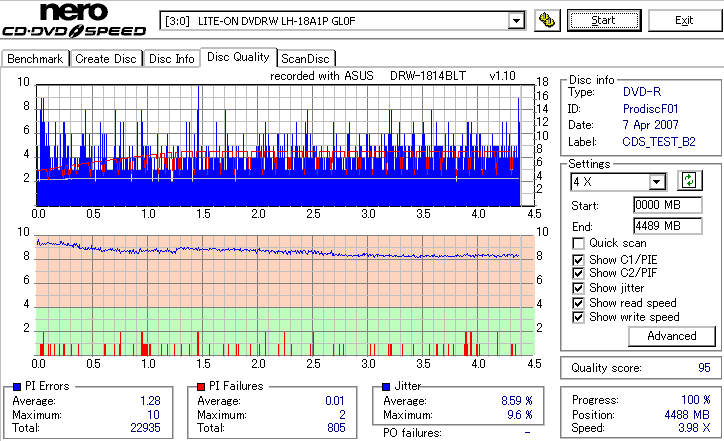Image resolution: width=724 pixels, height=441 pixels.
Task: Click the blue PI Errors legend square
Action: (x=17, y=387)
